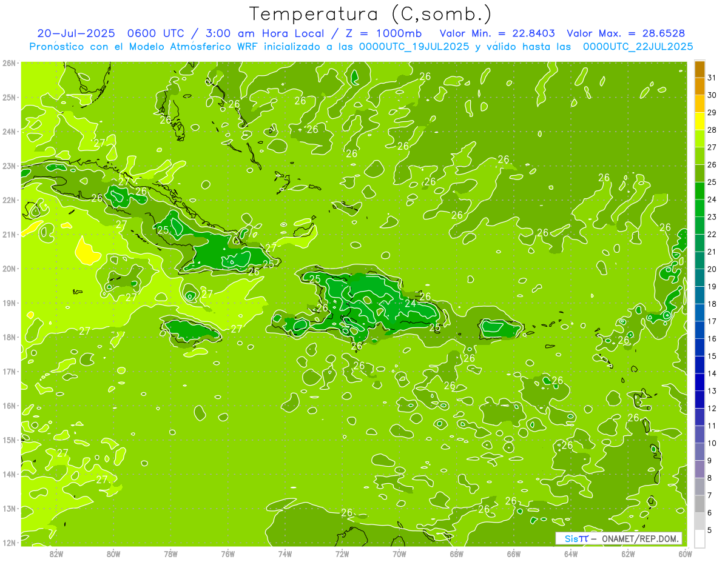Click the longitude label 76W
This screenshot has width=728, height=562.
pos(228,554)
